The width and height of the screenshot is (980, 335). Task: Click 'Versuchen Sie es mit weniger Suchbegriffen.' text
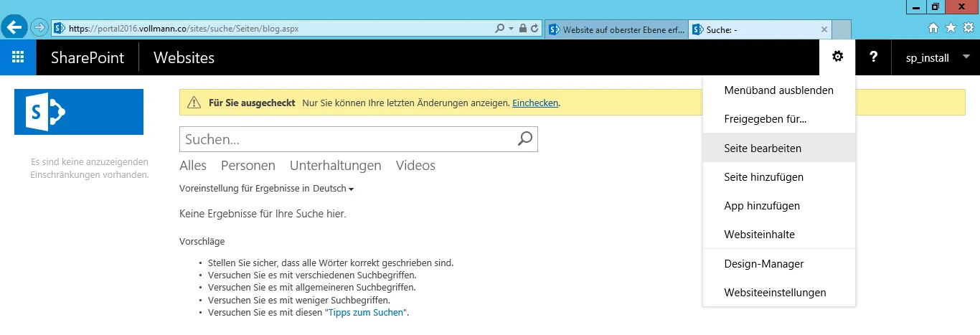pyautogui.click(x=299, y=300)
